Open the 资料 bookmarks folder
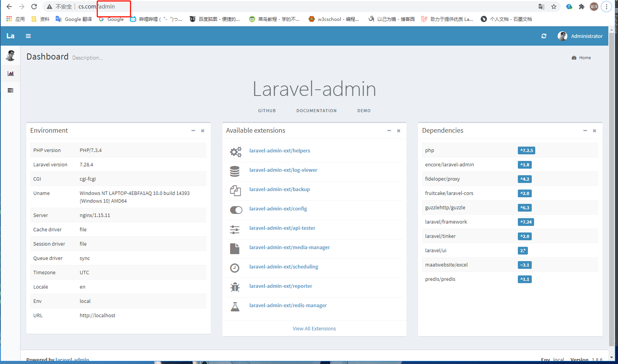The width and height of the screenshot is (618, 364). [40, 19]
